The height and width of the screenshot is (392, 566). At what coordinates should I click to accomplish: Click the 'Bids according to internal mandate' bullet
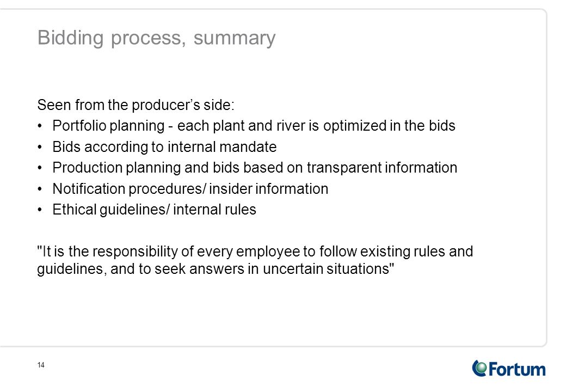164,147
